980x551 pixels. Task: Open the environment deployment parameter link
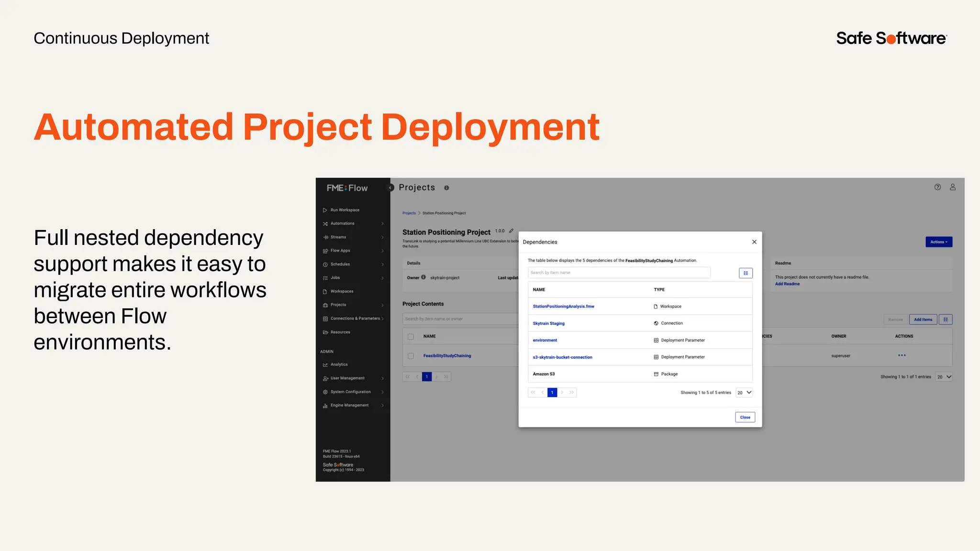coord(545,341)
